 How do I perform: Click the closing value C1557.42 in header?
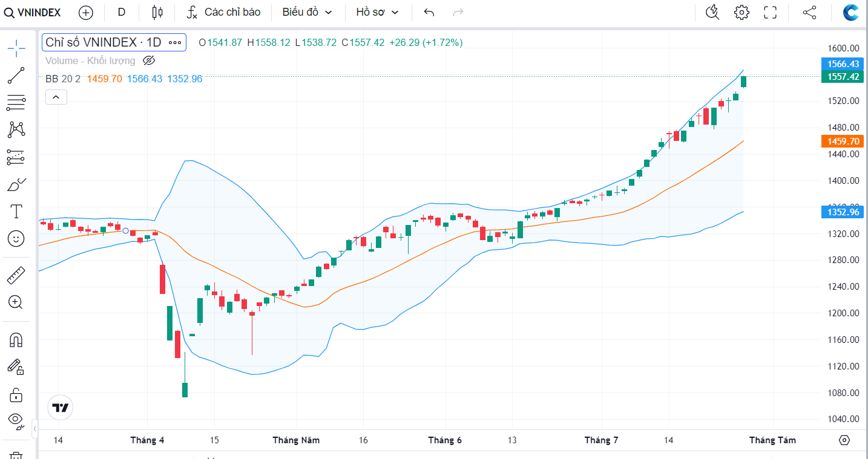click(363, 42)
